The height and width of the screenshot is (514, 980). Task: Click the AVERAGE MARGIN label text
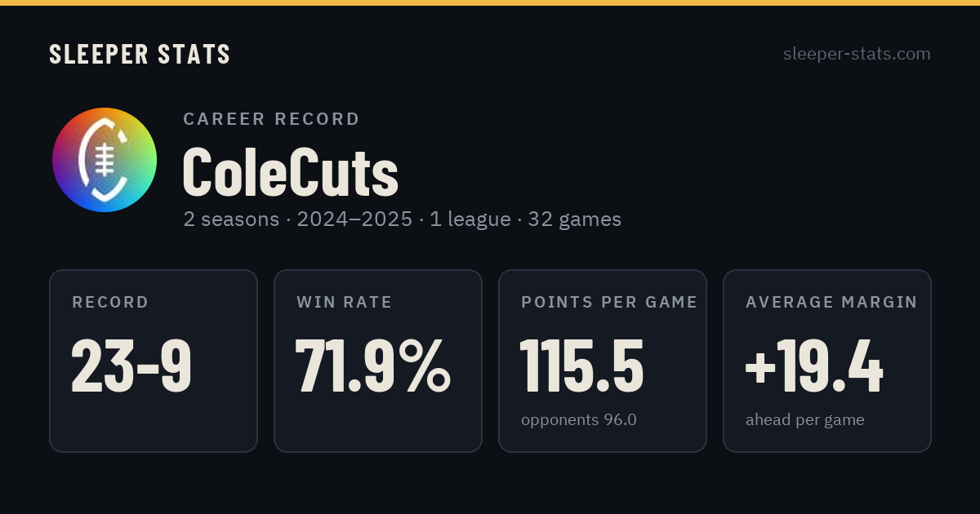(831, 303)
